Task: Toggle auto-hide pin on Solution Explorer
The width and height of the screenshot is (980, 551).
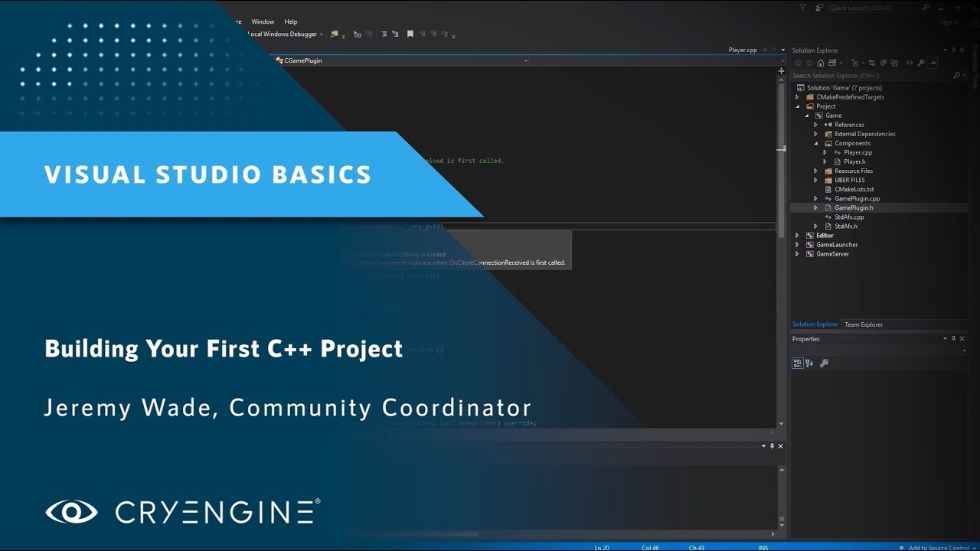Action: [x=953, y=51]
